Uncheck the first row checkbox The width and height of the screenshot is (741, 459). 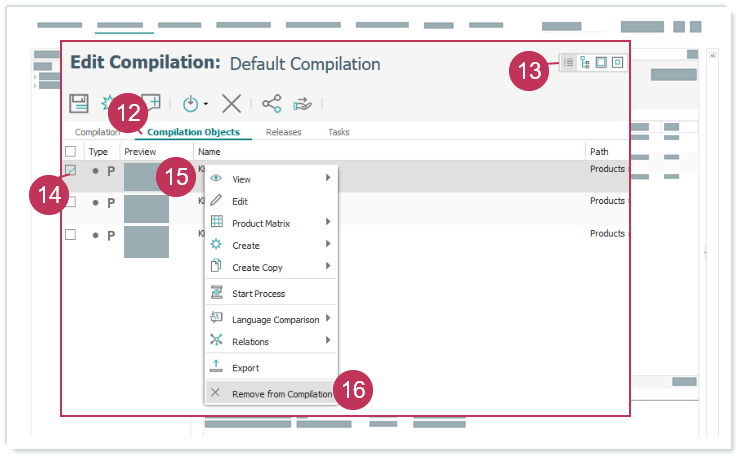click(70, 170)
